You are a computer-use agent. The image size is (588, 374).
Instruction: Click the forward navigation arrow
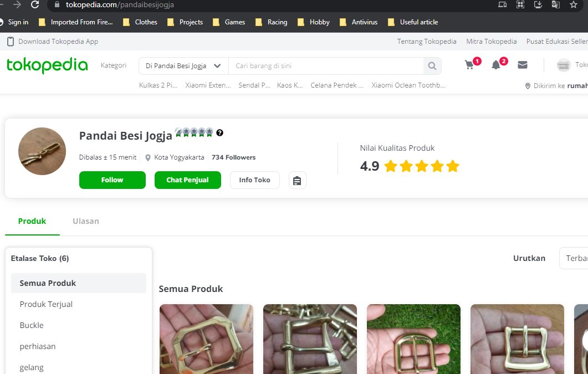[x=17, y=4]
